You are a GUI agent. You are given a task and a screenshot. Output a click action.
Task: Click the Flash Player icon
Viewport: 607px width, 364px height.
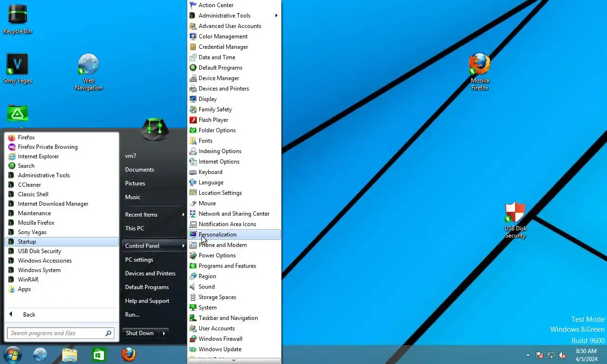point(193,120)
